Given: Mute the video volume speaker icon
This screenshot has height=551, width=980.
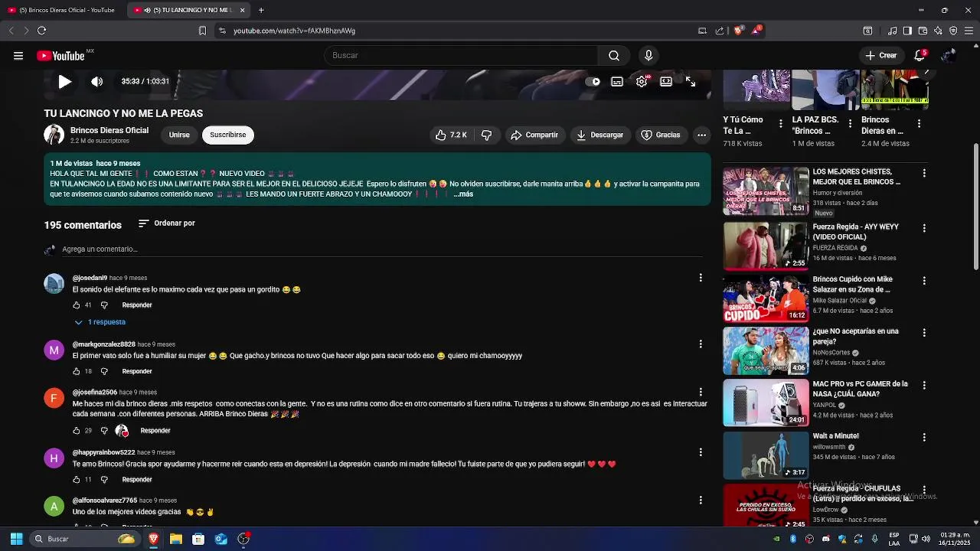Looking at the screenshot, I should tap(96, 81).
